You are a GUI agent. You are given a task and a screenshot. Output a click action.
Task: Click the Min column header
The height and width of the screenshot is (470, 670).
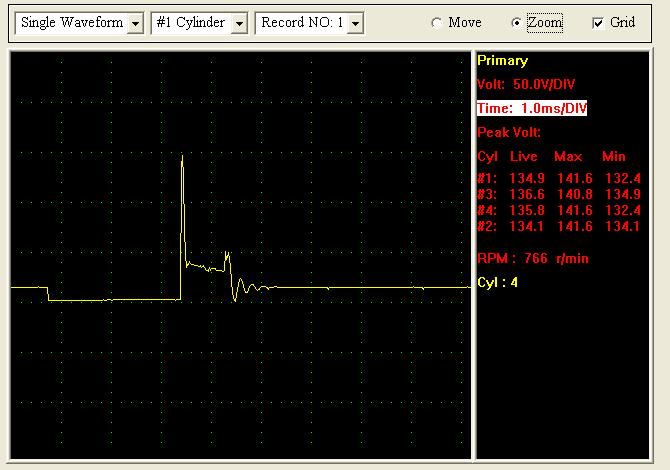(x=614, y=156)
